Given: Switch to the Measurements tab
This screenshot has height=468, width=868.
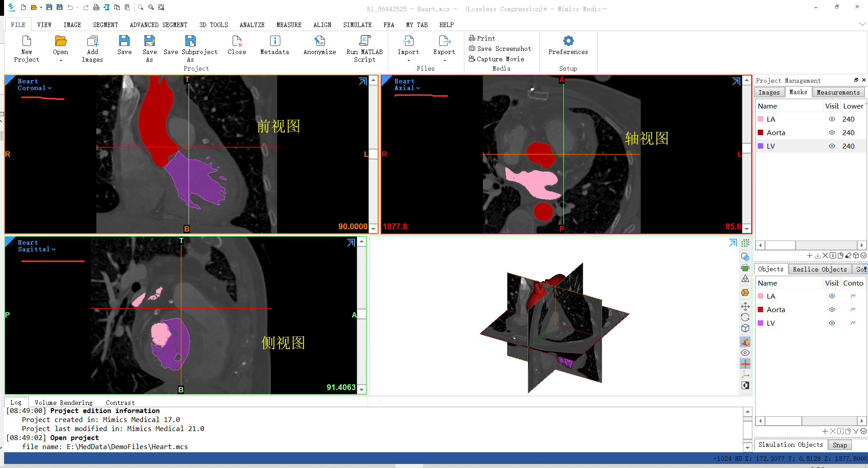Looking at the screenshot, I should pos(838,92).
